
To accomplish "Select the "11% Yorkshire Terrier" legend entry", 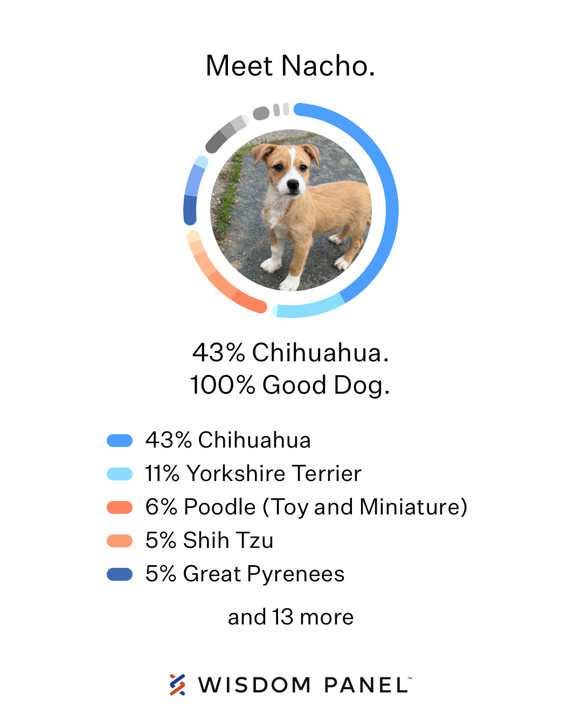I will tap(253, 473).
